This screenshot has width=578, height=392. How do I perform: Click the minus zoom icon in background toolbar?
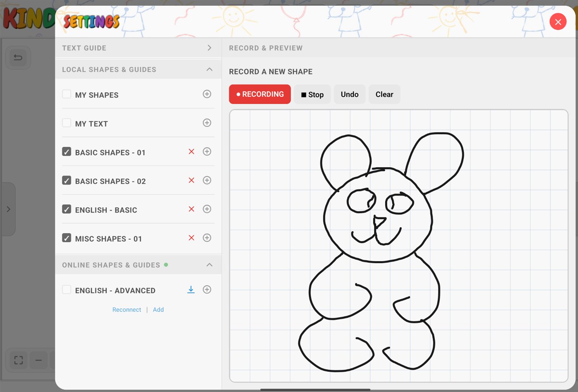coord(38,360)
